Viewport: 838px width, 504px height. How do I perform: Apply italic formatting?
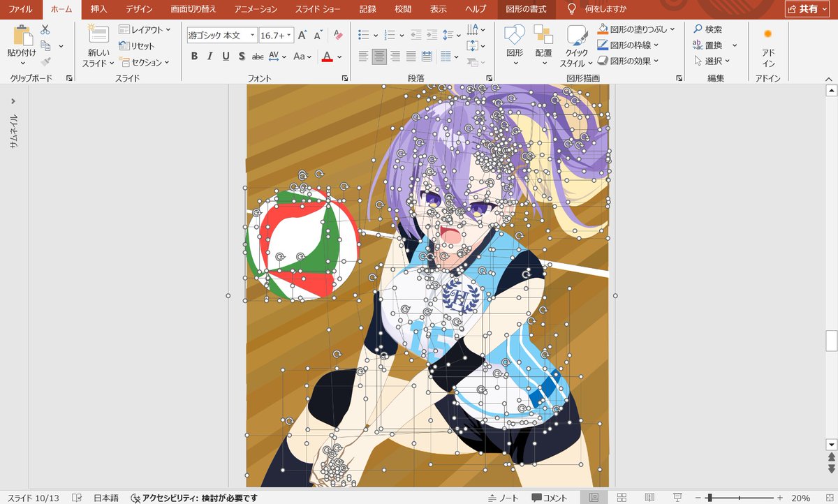211,57
